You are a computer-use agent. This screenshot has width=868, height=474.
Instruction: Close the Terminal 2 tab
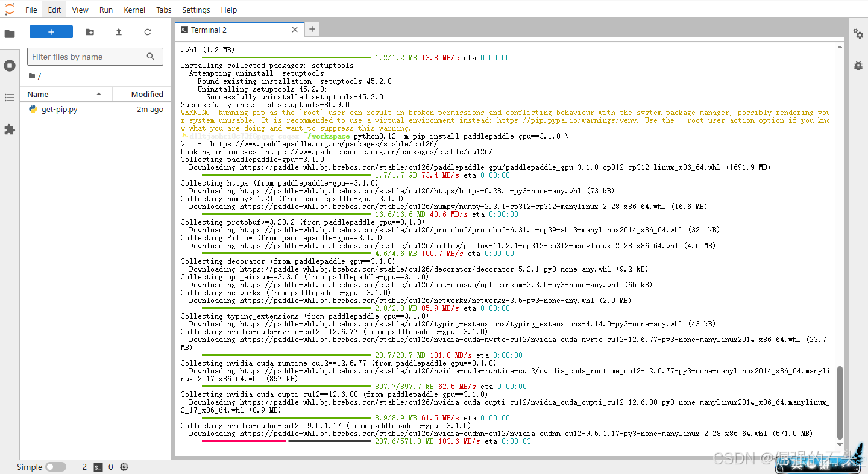(x=295, y=30)
